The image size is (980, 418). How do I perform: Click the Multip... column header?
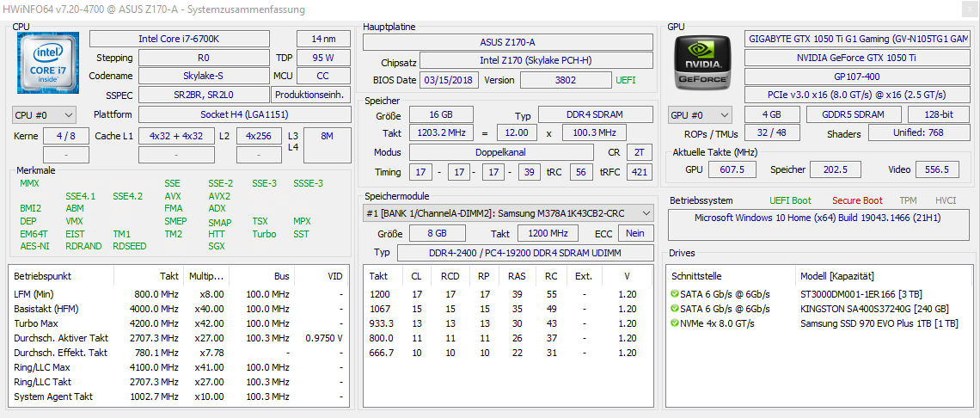[205, 276]
